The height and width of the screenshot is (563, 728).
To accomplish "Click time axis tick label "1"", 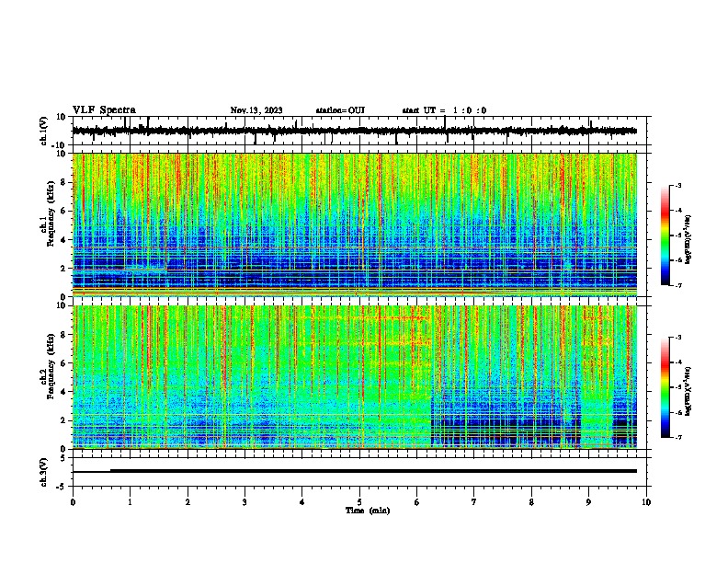I will (x=130, y=502).
